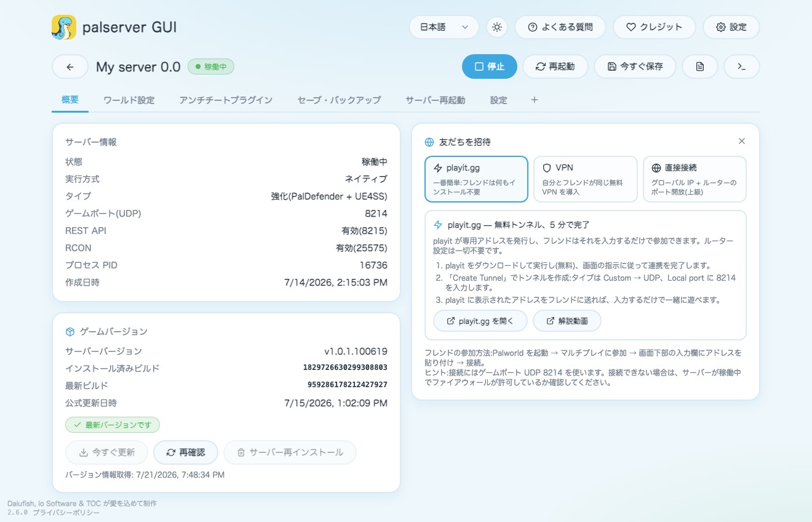The width and height of the screenshot is (812, 522).
Task: Click the サーバー再インストール button
Action: point(290,452)
